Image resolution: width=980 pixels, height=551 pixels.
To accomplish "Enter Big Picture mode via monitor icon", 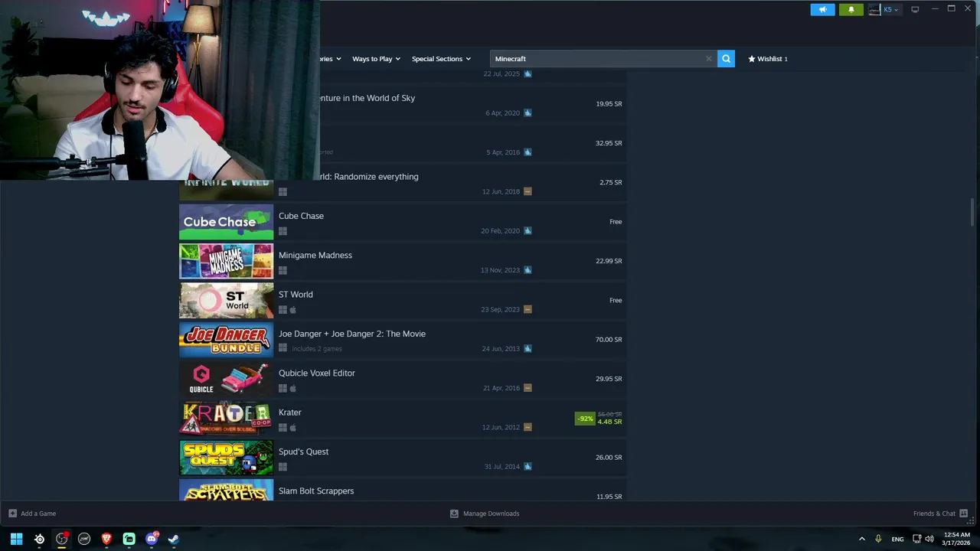I will 915,9.
